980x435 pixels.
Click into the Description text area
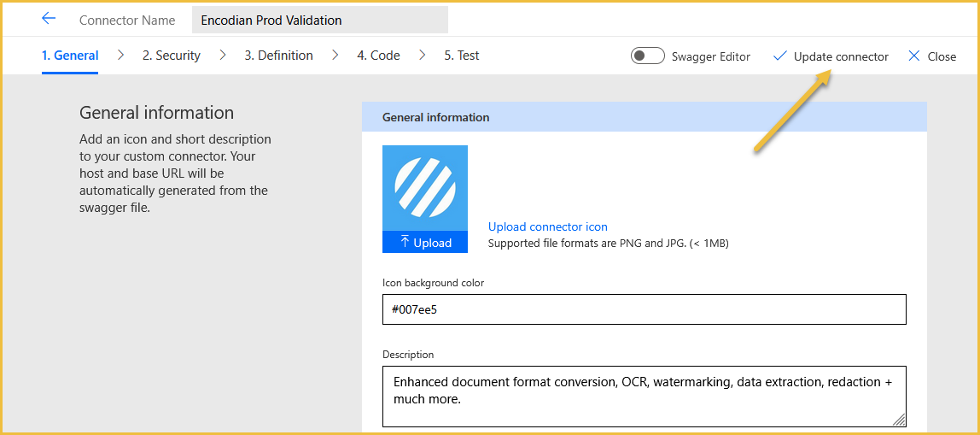click(645, 397)
